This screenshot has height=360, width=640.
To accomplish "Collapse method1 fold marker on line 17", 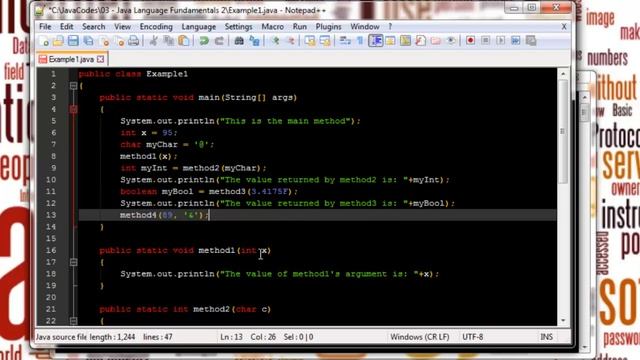I will (73, 262).
